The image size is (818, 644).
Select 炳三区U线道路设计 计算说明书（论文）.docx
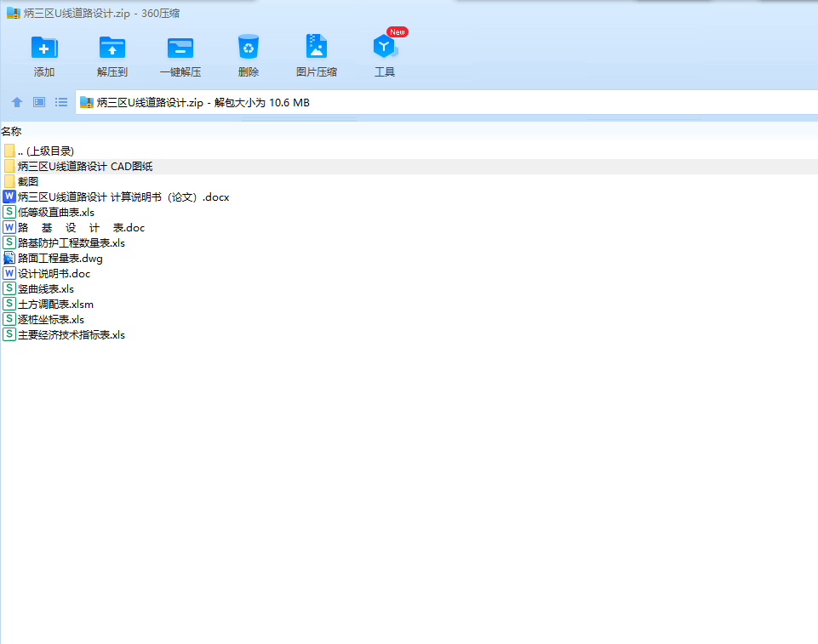[x=123, y=197]
